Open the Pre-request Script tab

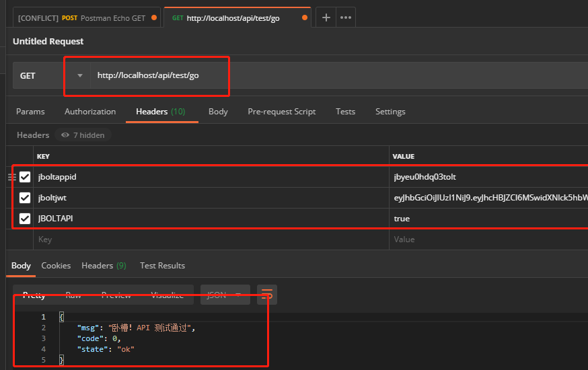coord(281,112)
